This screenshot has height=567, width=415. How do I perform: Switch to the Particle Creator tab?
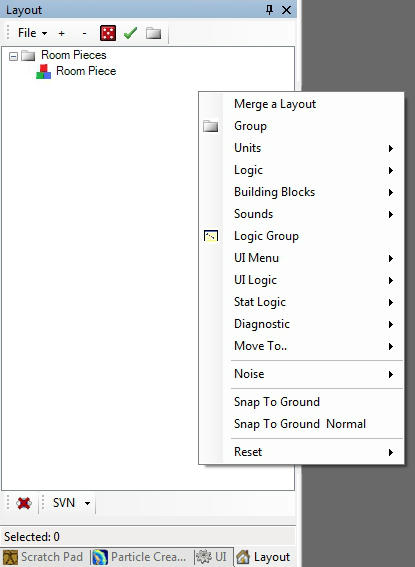141,557
